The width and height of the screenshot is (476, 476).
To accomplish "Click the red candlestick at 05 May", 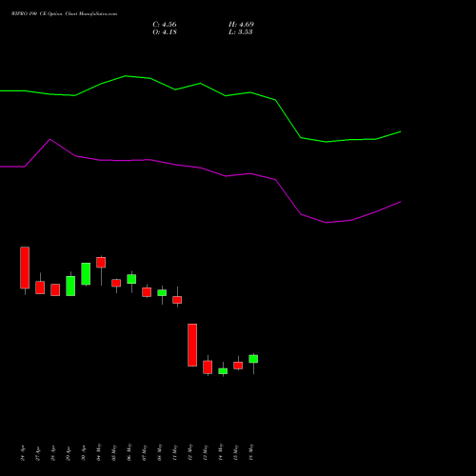I will click(116, 283).
